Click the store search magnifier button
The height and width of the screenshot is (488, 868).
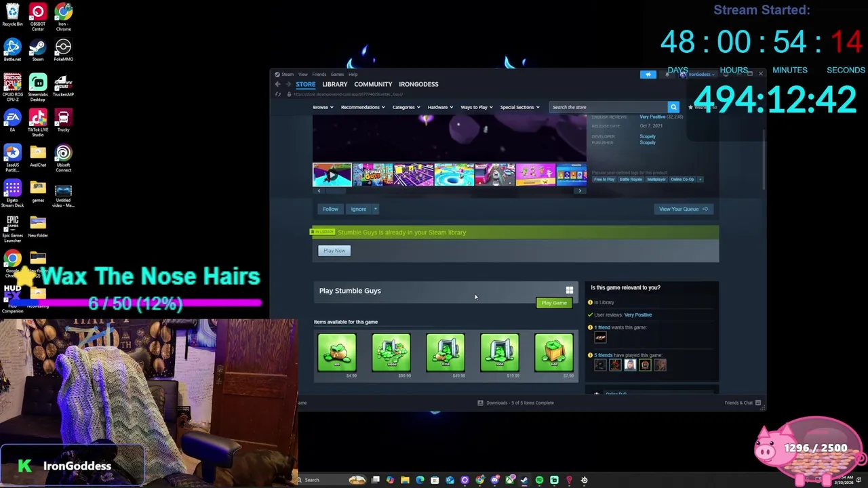[673, 107]
